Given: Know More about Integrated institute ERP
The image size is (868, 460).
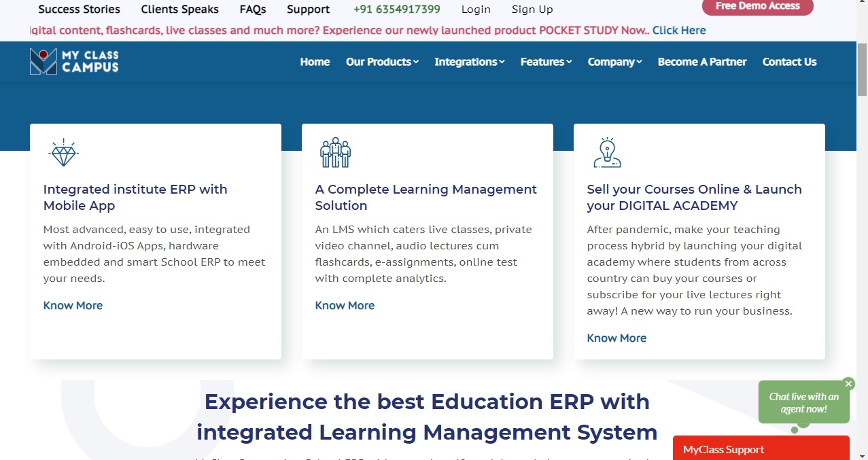Looking at the screenshot, I should click(x=73, y=306).
